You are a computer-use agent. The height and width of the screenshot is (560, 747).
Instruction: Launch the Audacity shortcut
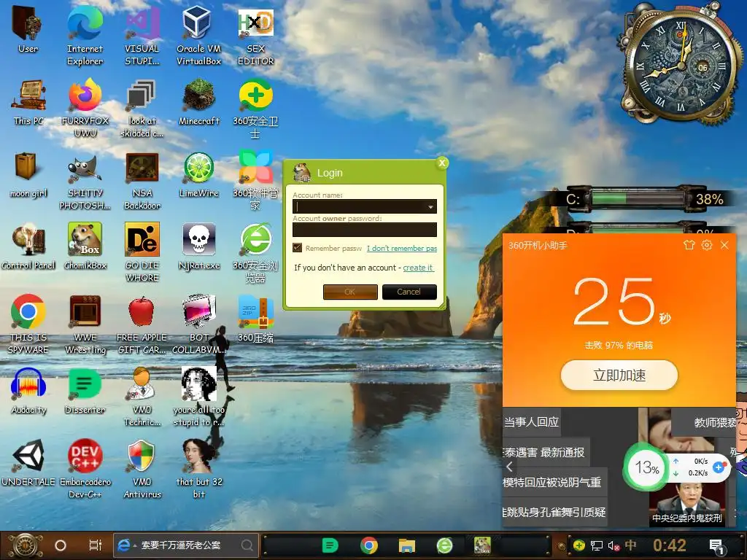coord(28,392)
